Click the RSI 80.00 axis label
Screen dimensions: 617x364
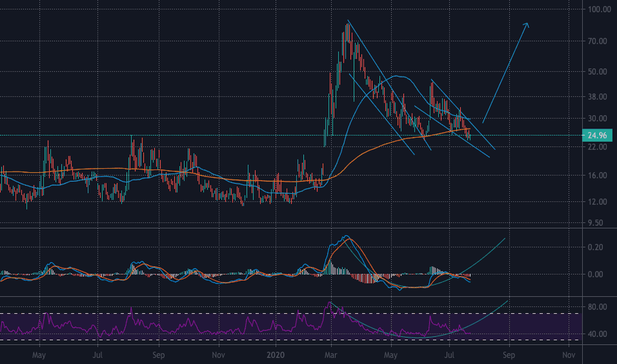[597, 307]
